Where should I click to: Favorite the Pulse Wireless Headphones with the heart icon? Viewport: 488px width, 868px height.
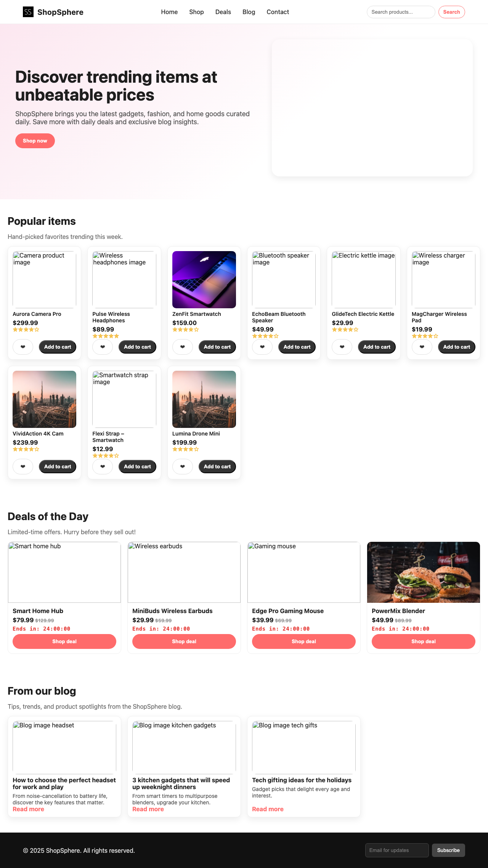coord(102,347)
